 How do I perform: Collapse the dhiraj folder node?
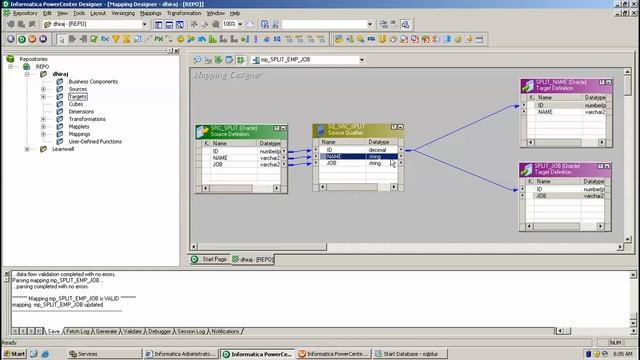[x=27, y=74]
